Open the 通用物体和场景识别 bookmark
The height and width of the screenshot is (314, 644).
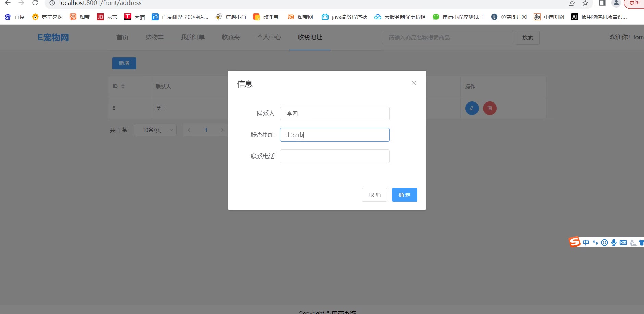pyautogui.click(x=599, y=17)
